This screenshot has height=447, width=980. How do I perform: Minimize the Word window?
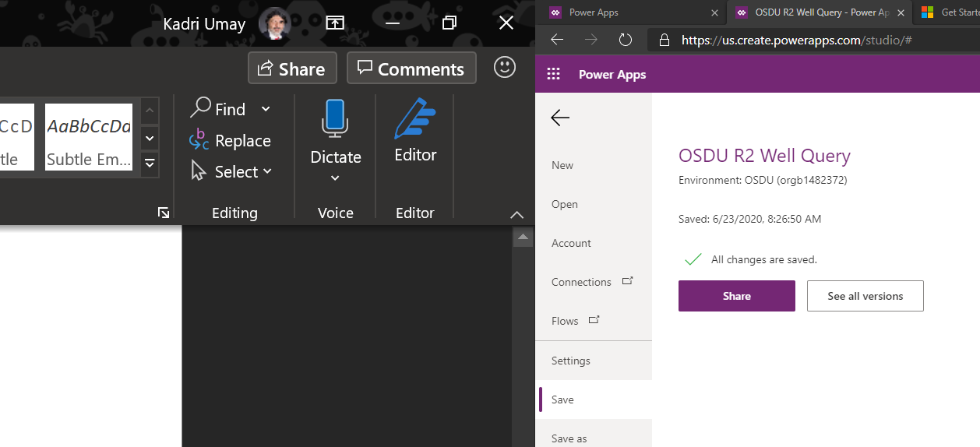click(x=393, y=23)
